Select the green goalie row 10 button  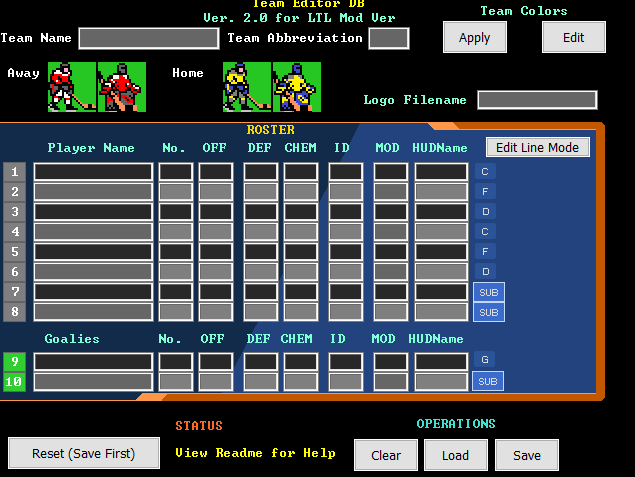pos(15,382)
